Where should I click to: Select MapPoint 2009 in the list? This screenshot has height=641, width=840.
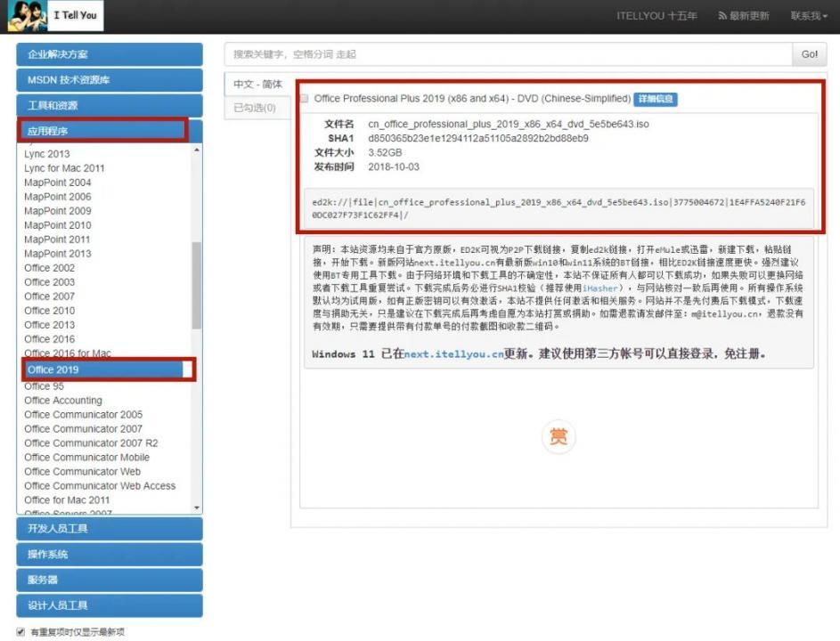57,211
